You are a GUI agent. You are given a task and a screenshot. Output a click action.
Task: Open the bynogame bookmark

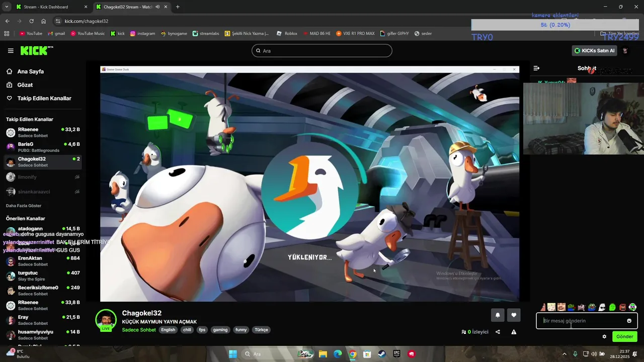pos(174,34)
